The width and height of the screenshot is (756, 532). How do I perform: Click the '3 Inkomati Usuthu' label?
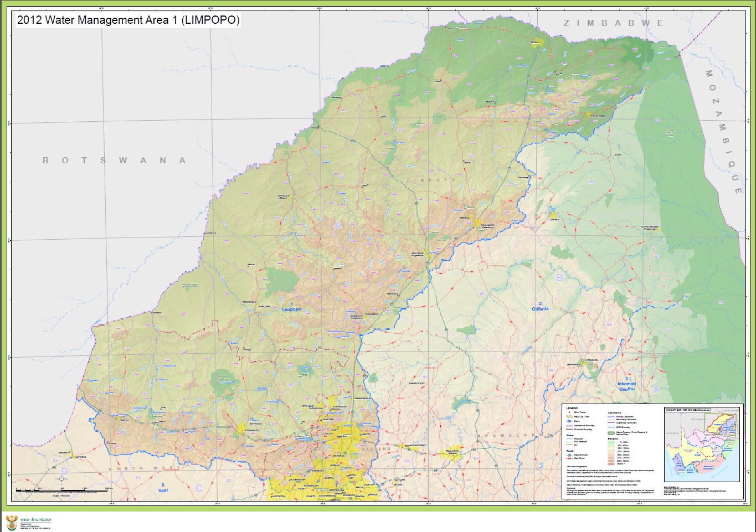point(626,384)
